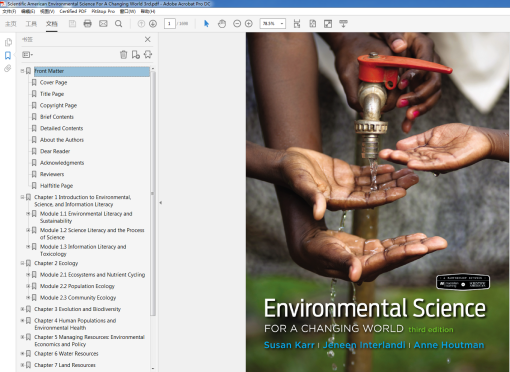Toggle the page thumbnails panel icon

coord(8,42)
